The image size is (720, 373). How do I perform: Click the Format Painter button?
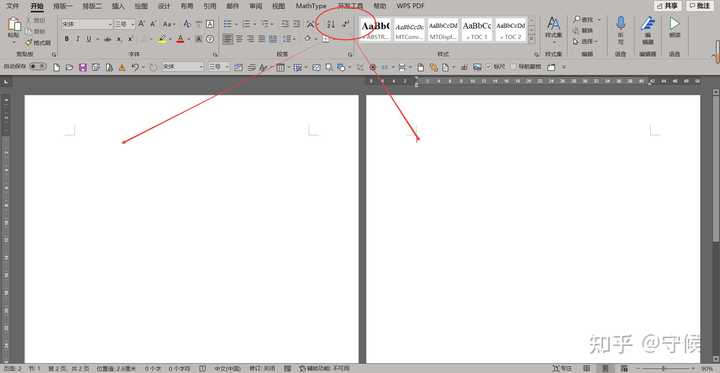click(39, 43)
